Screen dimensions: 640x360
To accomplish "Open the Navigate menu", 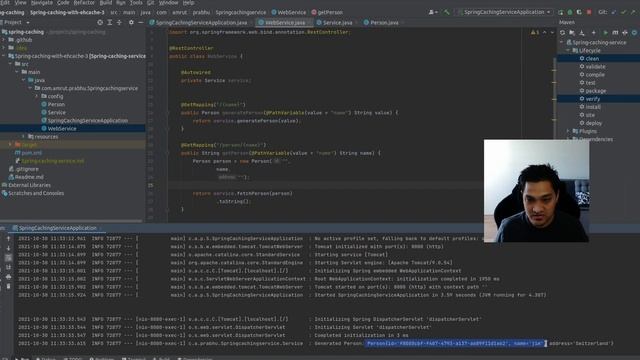I will pyautogui.click(x=42, y=2).
